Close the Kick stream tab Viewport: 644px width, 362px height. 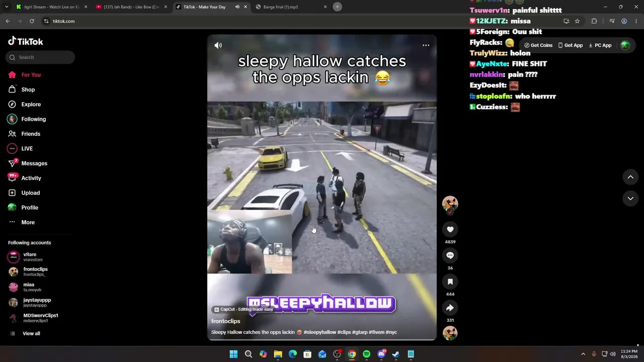(86, 7)
